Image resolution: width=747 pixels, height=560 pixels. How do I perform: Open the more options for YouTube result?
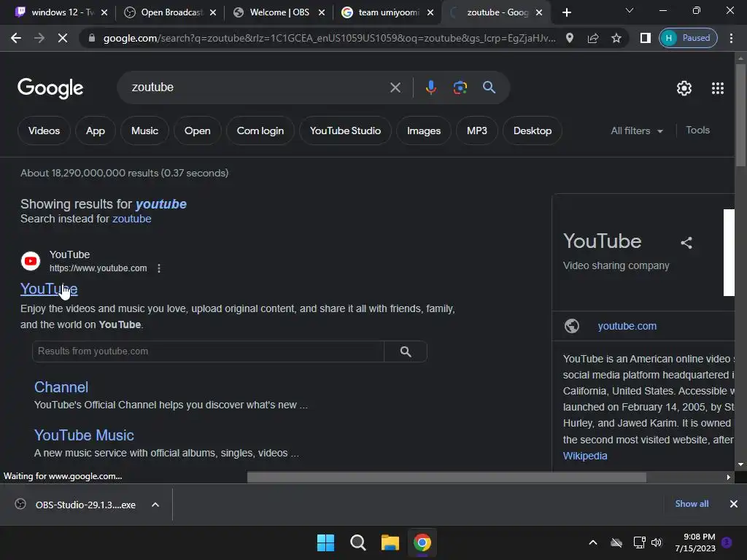159,268
